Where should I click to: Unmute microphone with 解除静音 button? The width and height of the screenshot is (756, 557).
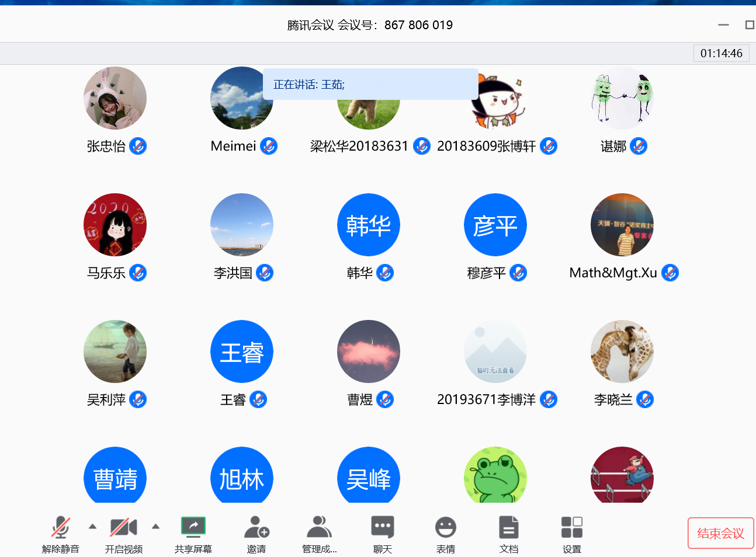pyautogui.click(x=61, y=528)
